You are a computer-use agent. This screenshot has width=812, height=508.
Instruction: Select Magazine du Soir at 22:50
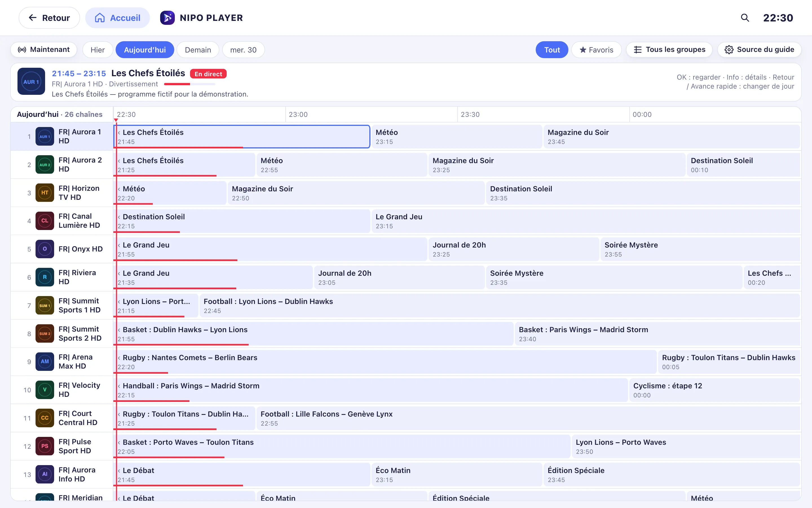click(x=356, y=193)
